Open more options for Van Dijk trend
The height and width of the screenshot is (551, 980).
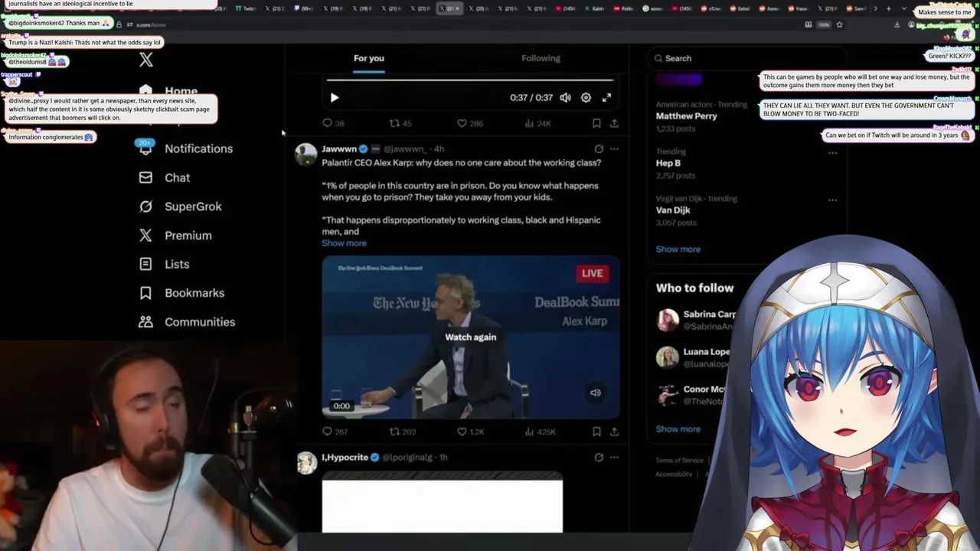(x=832, y=200)
